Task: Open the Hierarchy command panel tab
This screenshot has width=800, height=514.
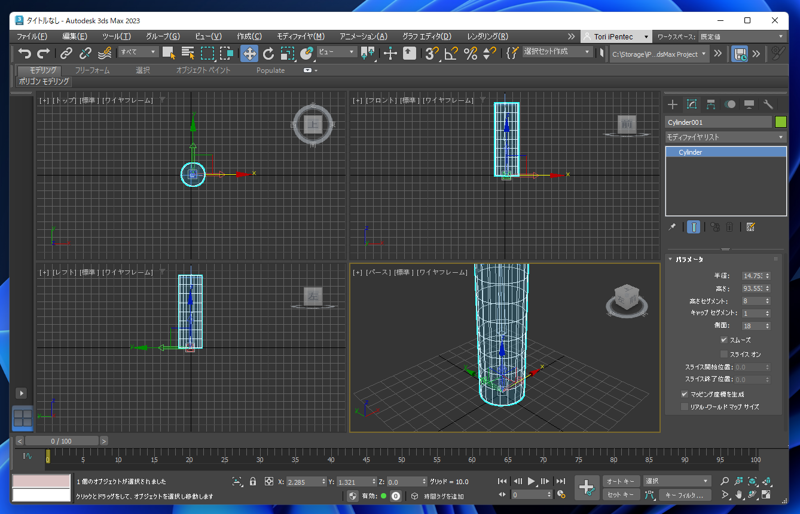Action: click(711, 105)
